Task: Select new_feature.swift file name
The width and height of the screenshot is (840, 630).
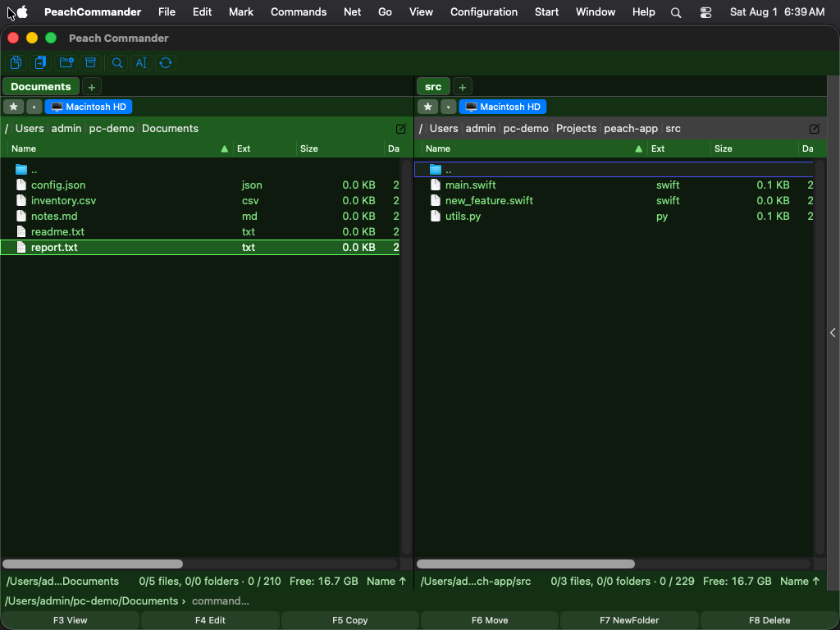Action: tap(489, 200)
